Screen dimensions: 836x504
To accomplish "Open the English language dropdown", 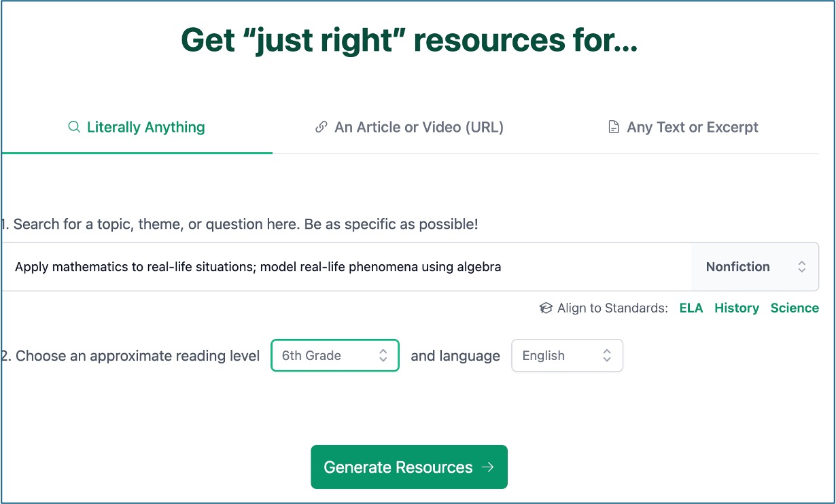I will coord(566,355).
